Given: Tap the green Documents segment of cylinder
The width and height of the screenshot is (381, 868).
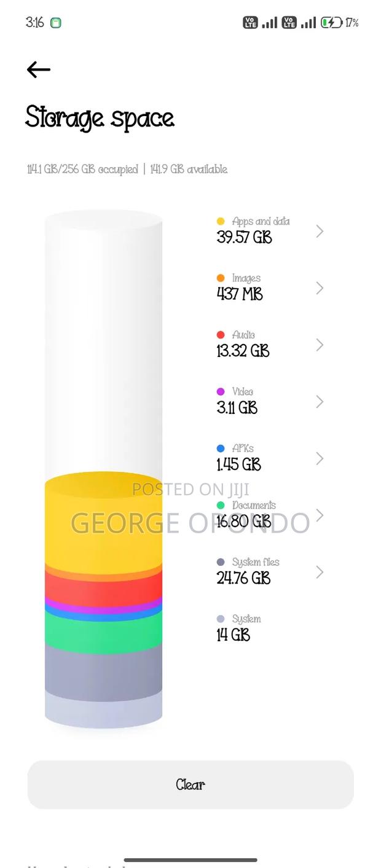Looking at the screenshot, I should click(103, 633).
